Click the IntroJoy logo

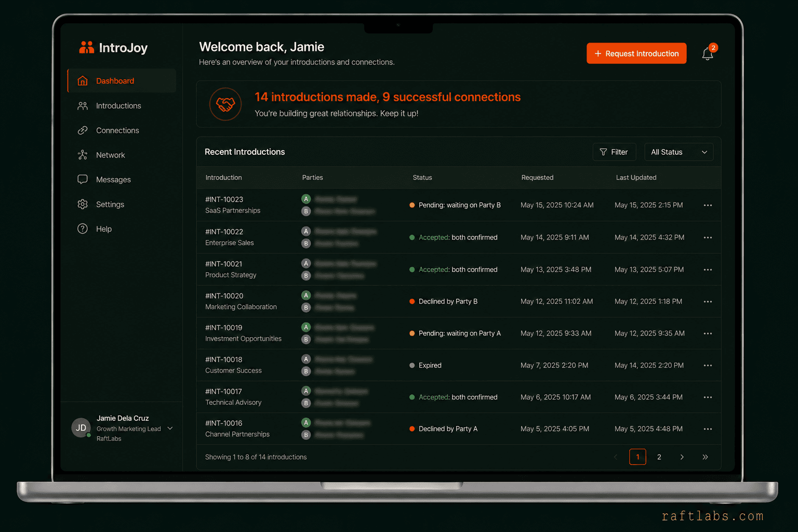[x=113, y=48]
